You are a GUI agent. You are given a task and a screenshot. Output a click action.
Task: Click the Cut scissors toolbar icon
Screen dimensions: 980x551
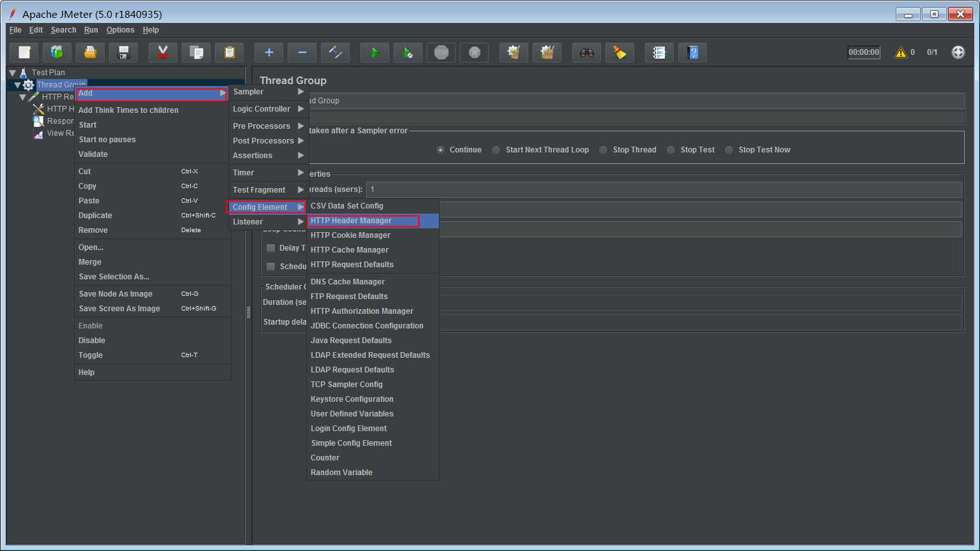coord(163,52)
